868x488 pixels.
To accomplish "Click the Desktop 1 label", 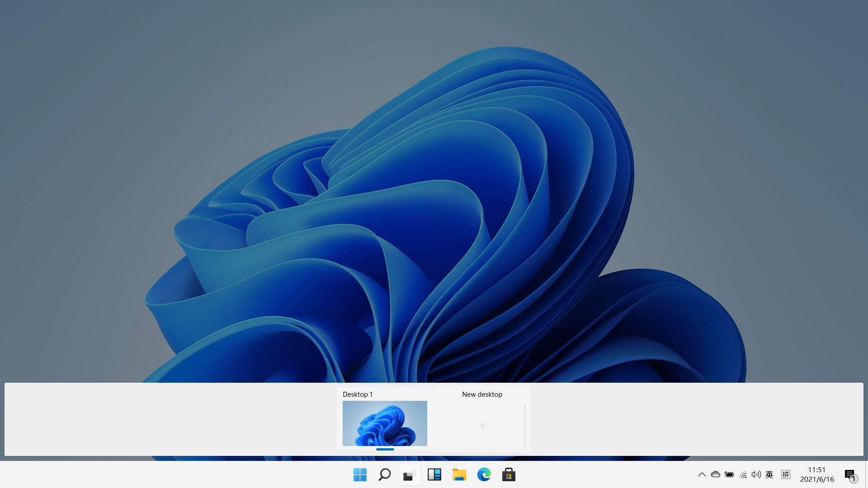I will 358,394.
